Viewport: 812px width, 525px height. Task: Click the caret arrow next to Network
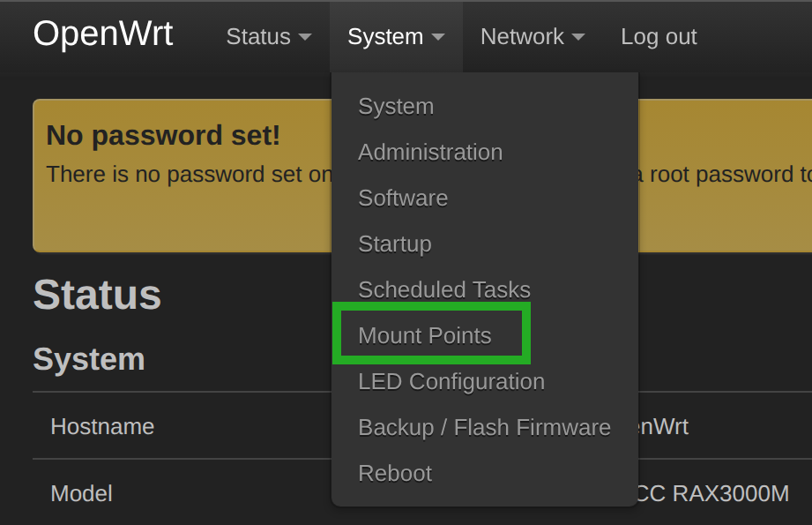point(578,37)
